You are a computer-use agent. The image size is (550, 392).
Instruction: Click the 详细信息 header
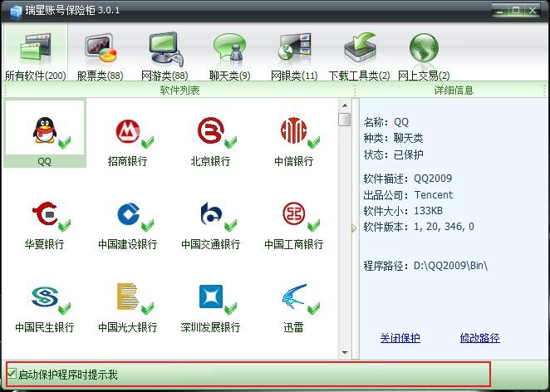pyautogui.click(x=454, y=91)
